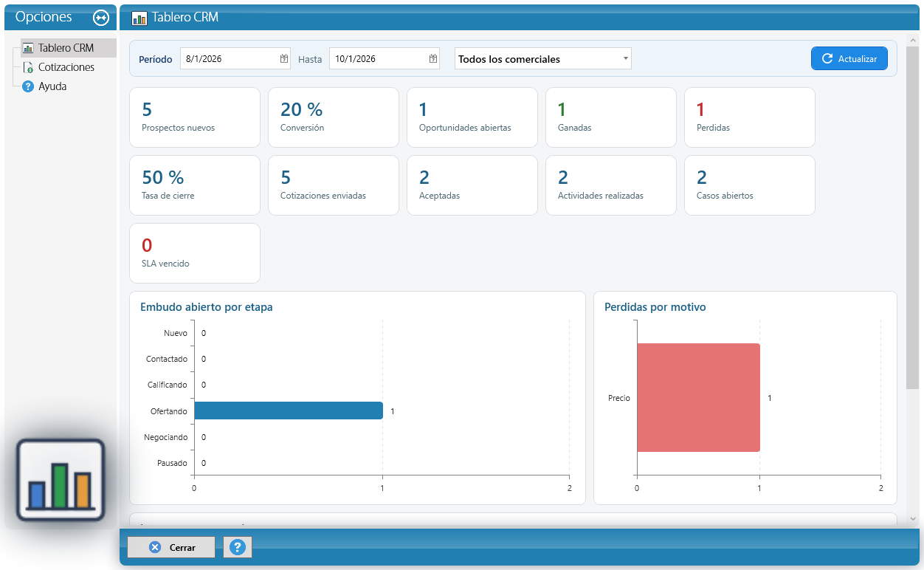
Task: Click the Precio label in the losses chart
Action: click(x=619, y=398)
